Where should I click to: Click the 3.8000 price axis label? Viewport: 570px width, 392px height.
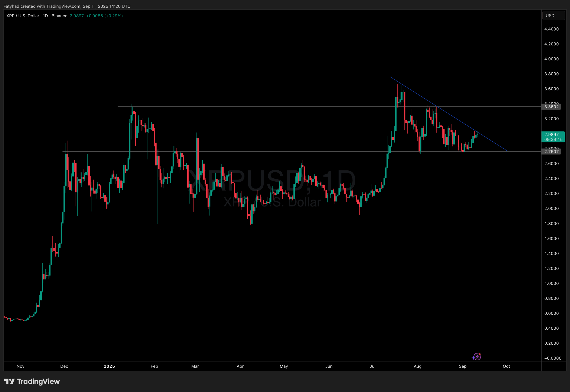click(x=551, y=74)
